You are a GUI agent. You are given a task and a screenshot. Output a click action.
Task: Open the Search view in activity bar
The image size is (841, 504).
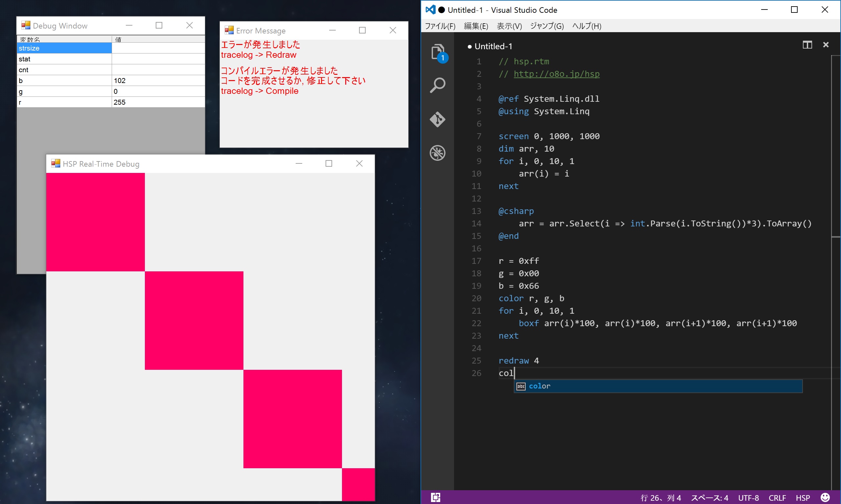coord(438,85)
